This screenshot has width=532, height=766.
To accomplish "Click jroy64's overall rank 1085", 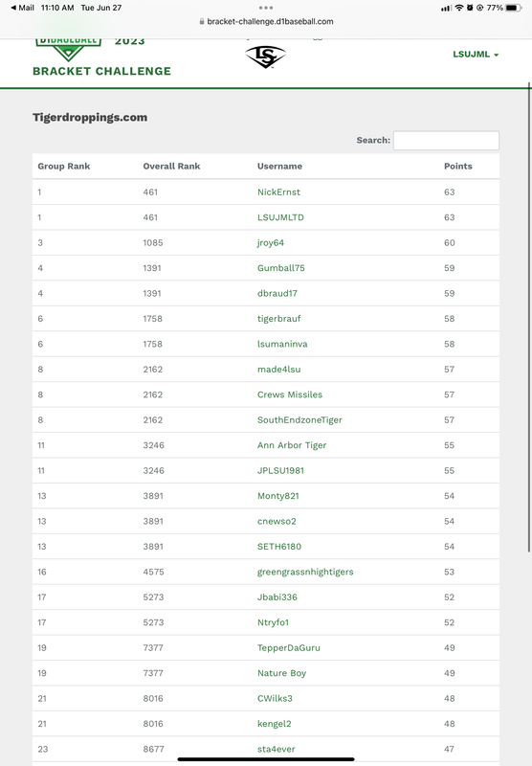I will pyautogui.click(x=153, y=243).
